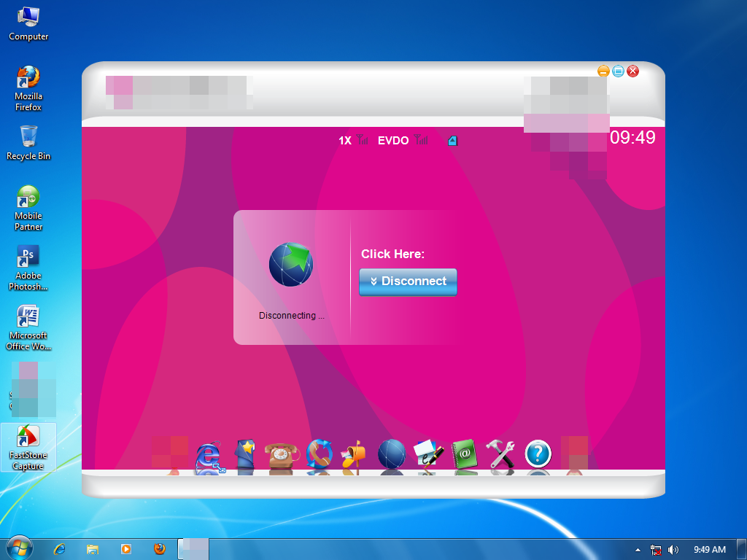
Task: Launch Internet Explorer from taskbar
Action: [x=60, y=549]
